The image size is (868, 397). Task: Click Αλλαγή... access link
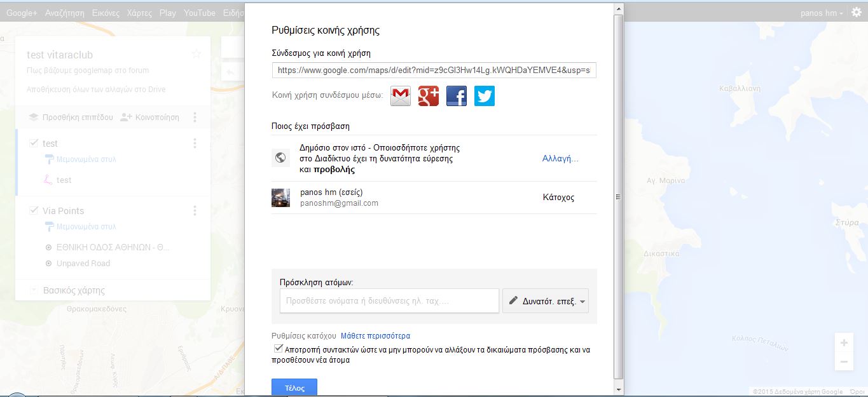(560, 159)
